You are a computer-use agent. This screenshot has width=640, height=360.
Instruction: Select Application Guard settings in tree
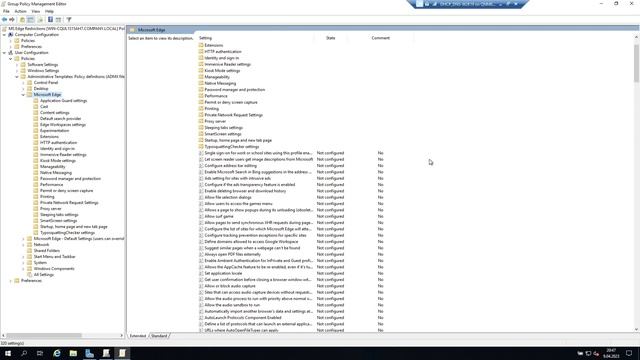[x=63, y=101]
